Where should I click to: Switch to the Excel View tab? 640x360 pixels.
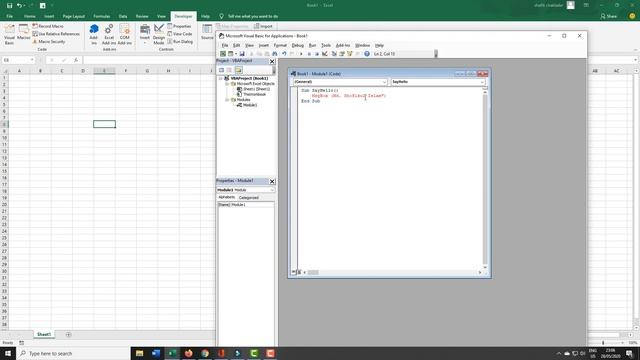coord(161,16)
